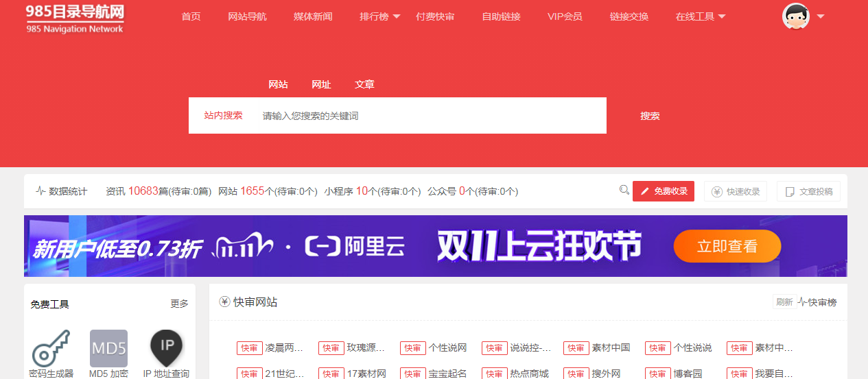The image size is (868, 379).
Task: Expand the dropdown arrow beside avatar
Action: point(821,16)
